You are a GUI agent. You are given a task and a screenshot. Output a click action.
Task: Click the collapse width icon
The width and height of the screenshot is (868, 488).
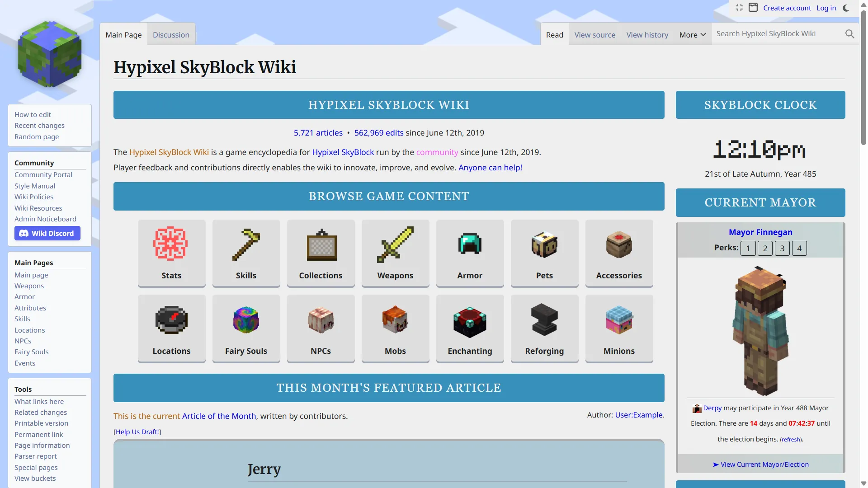tap(739, 8)
